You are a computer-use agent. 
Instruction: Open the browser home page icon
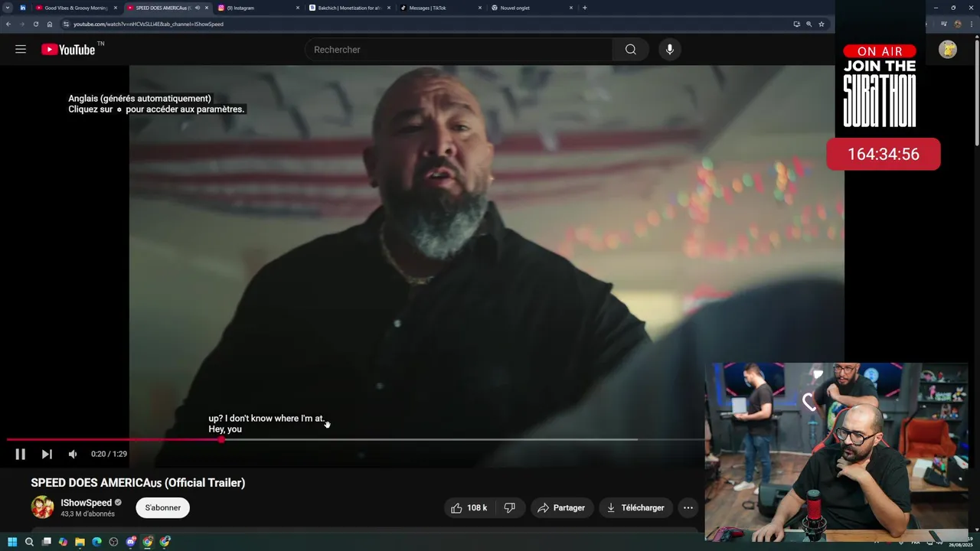pyautogui.click(x=50, y=24)
